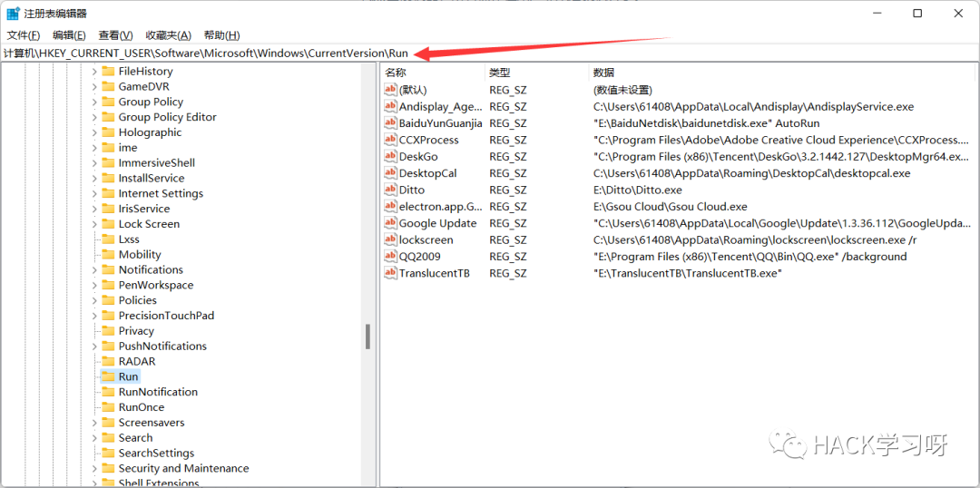Click data "E:\Ditto\Ditto.exe"
This screenshot has width=980, height=488.
pos(638,190)
